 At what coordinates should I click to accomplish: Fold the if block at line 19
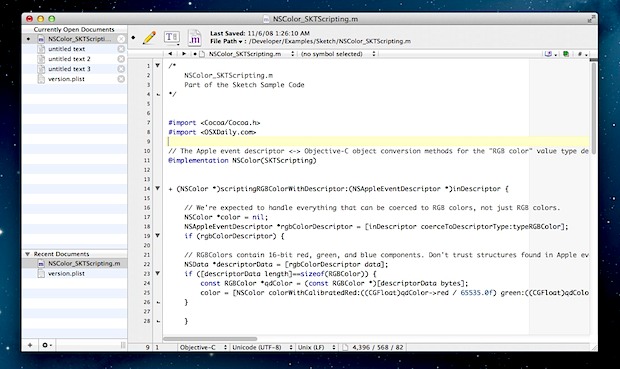(x=157, y=236)
